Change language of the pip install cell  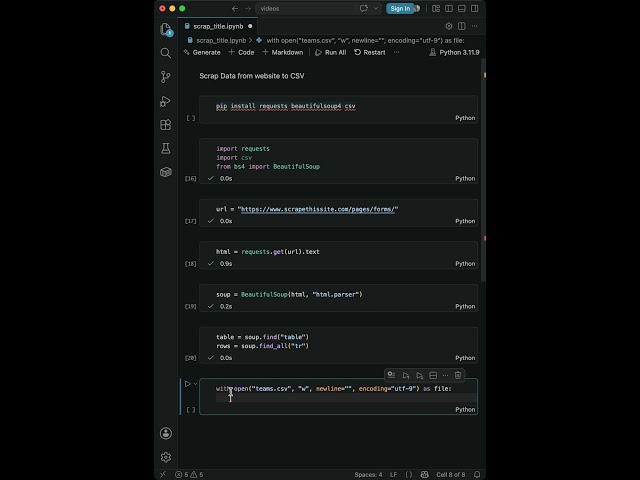tap(465, 118)
